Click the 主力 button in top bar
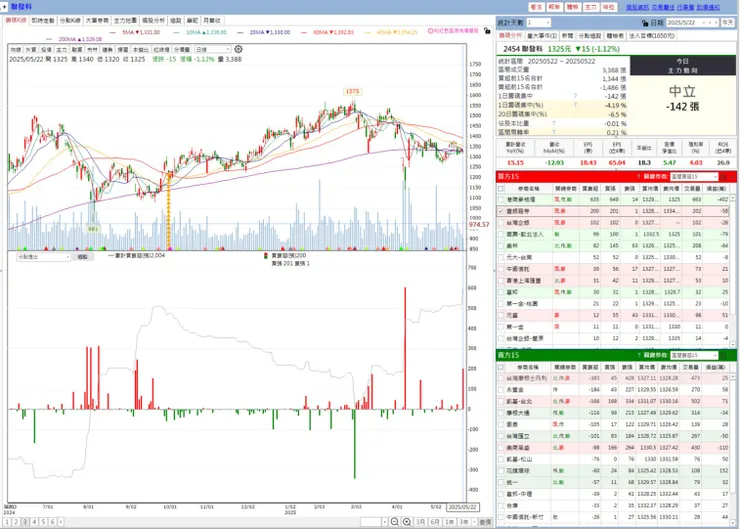 point(591,7)
